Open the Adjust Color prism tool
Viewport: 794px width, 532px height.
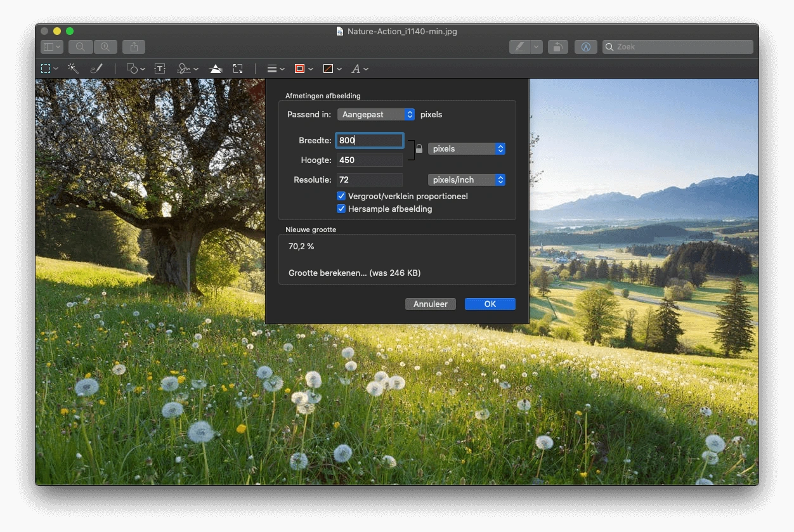click(x=216, y=68)
